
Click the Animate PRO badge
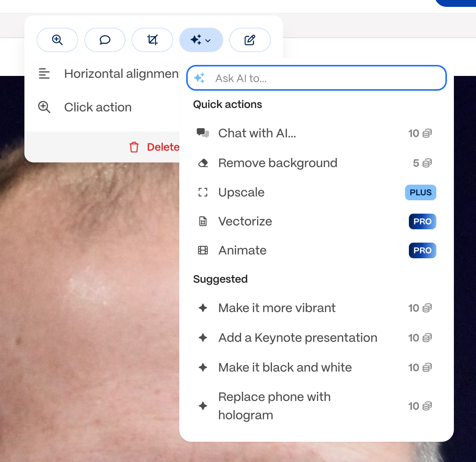tap(422, 250)
